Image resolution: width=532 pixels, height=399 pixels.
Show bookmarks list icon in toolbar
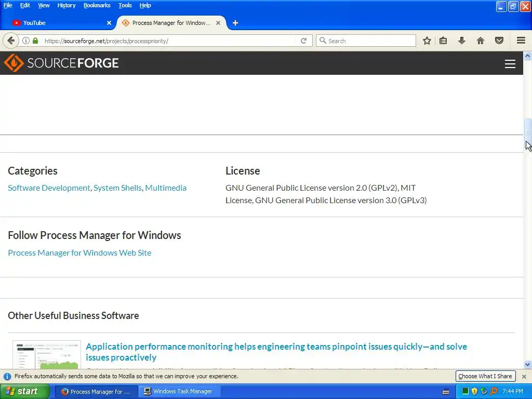tap(443, 41)
